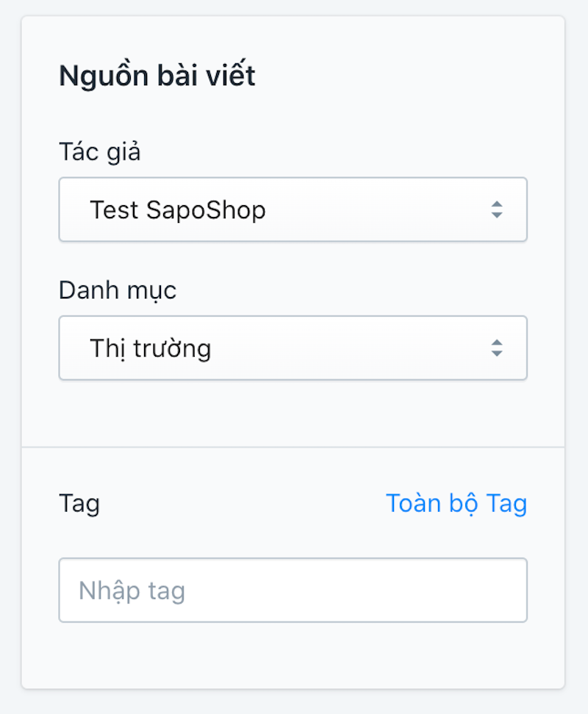Change the selected author in the dropdown
Screen dimensions: 588x714
pyautogui.click(x=293, y=210)
